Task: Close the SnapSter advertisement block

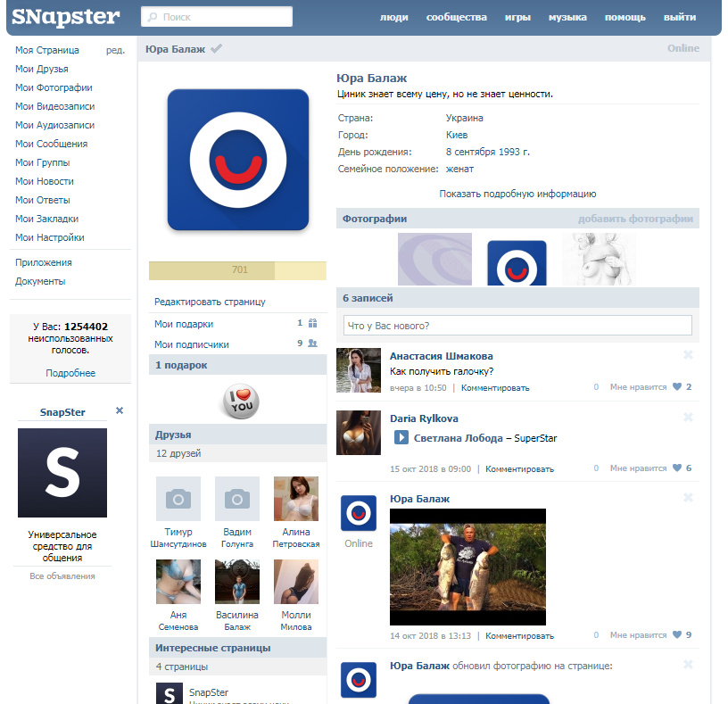Action: [x=120, y=411]
